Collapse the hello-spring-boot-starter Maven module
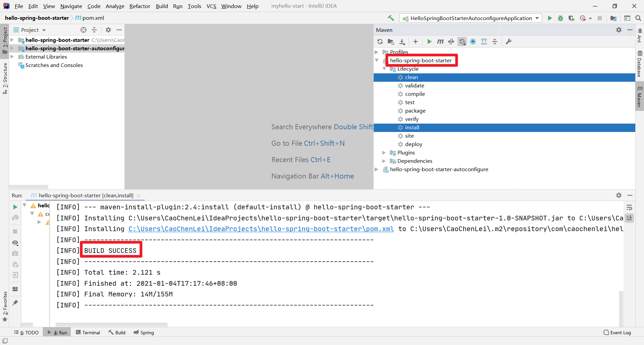Image resolution: width=644 pixels, height=345 pixels. point(376,60)
